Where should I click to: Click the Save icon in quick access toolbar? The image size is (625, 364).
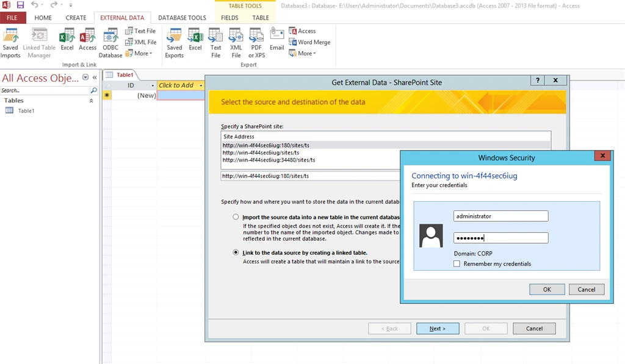20,5
